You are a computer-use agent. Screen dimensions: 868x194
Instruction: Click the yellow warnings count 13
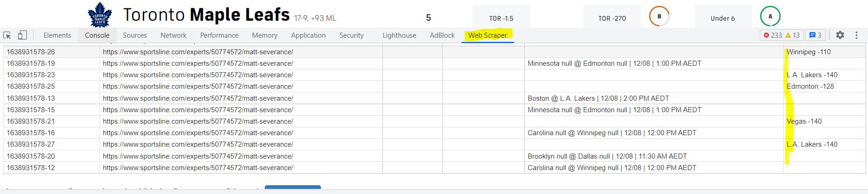(x=792, y=35)
